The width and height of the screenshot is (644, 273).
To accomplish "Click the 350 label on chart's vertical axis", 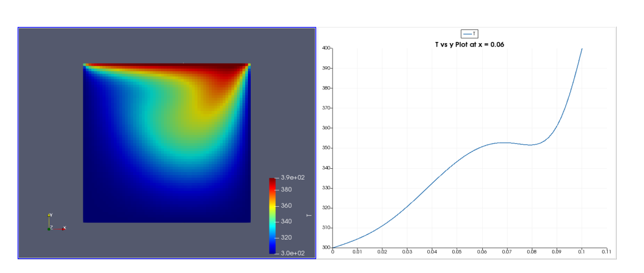I will pos(326,148).
